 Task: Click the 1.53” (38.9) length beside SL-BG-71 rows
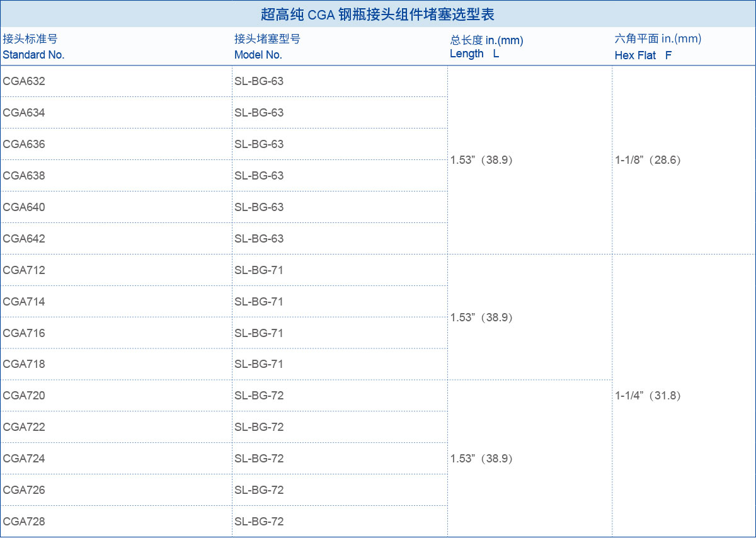point(482,318)
